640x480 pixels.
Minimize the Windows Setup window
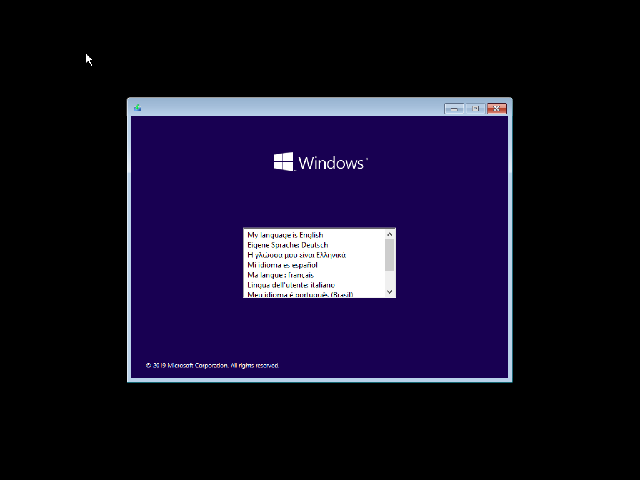click(x=454, y=109)
